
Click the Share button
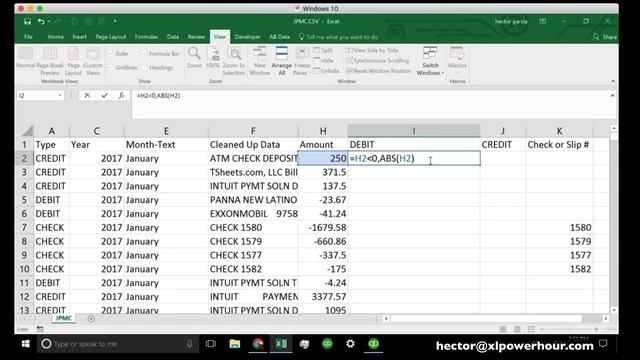click(605, 37)
